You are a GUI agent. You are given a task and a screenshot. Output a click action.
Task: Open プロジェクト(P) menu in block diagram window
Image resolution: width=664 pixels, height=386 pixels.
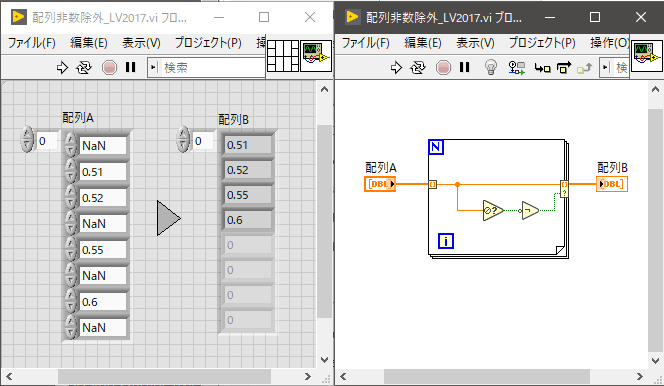542,43
